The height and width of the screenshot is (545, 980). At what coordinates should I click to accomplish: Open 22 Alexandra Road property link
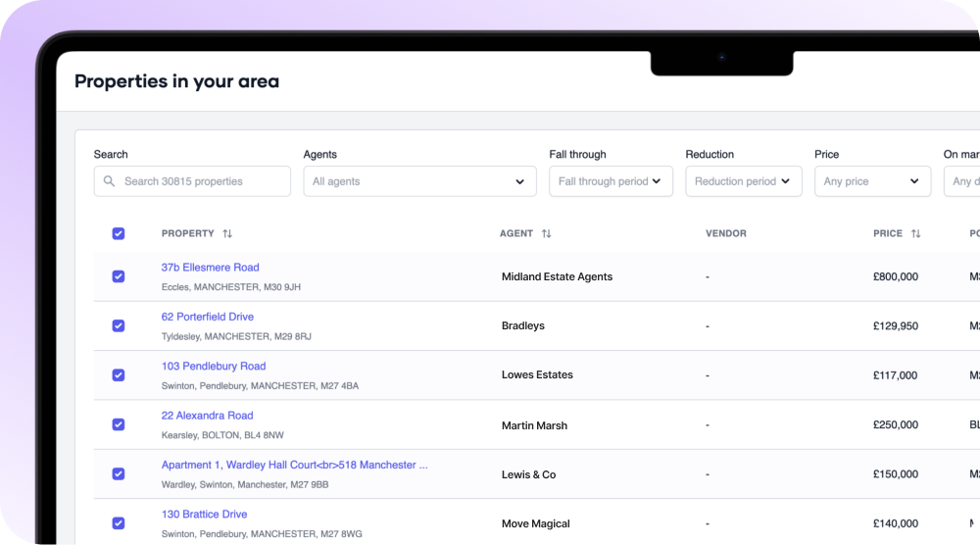[208, 416]
